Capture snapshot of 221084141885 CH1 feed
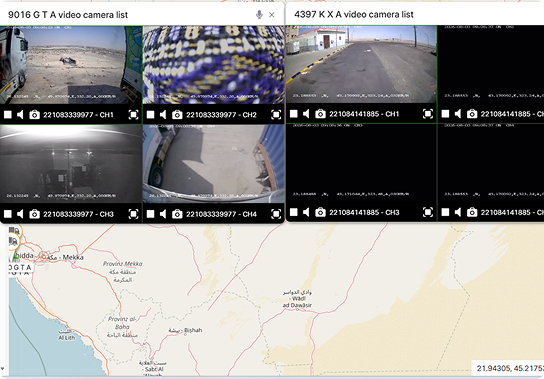544x379 pixels. tap(320, 114)
